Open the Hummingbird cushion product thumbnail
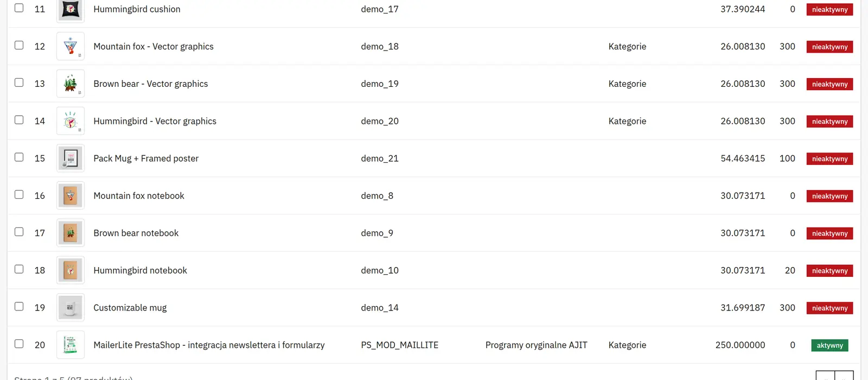Screen dimensions: 868x380 point(71,9)
